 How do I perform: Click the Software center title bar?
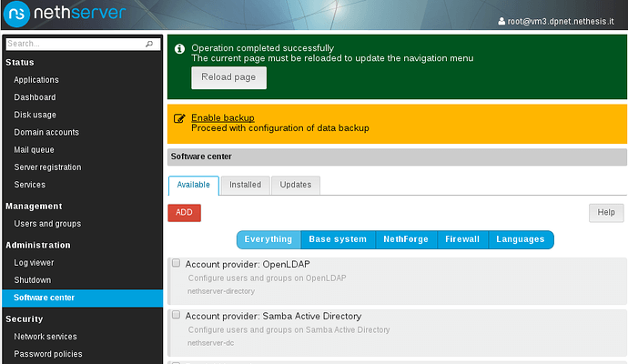pyautogui.click(x=397, y=157)
